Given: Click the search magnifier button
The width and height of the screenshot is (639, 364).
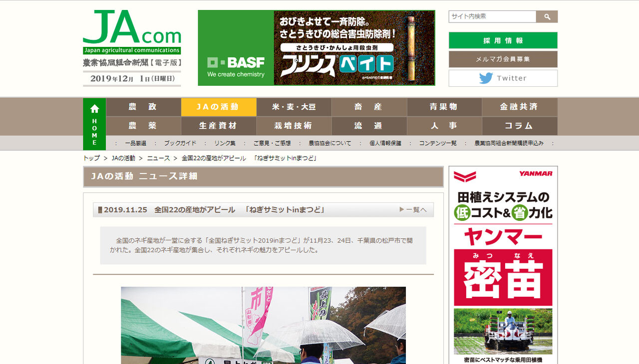Looking at the screenshot, I should [547, 16].
